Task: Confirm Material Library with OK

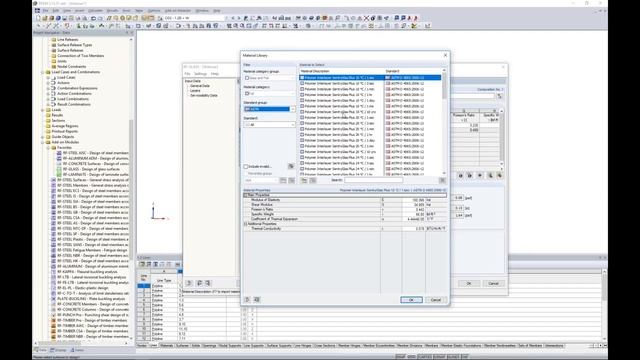Action: tap(411, 300)
